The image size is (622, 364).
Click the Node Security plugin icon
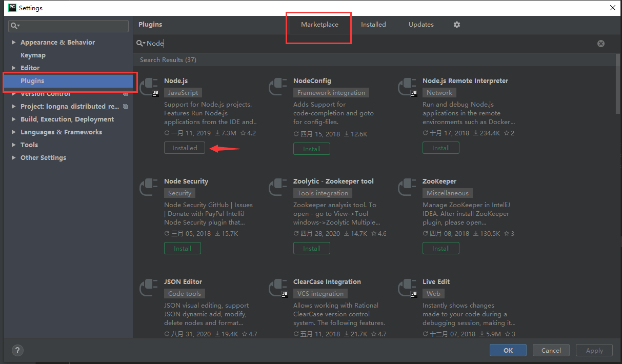click(x=149, y=187)
